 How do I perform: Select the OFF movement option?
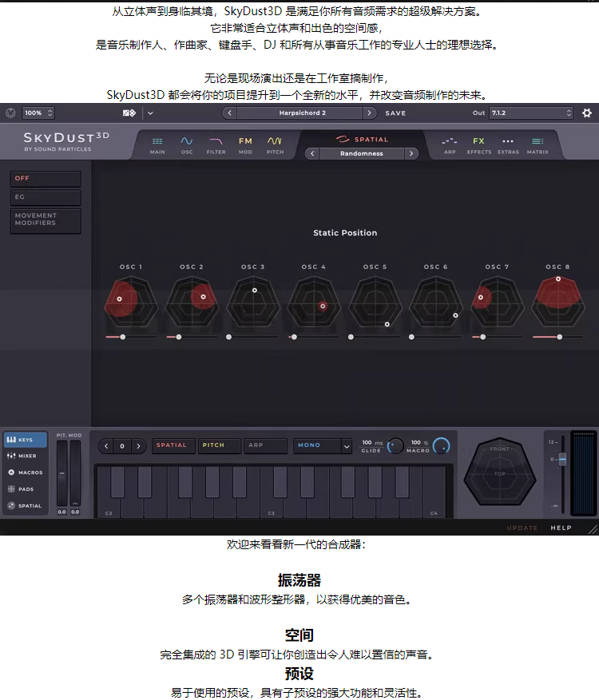[x=46, y=179]
